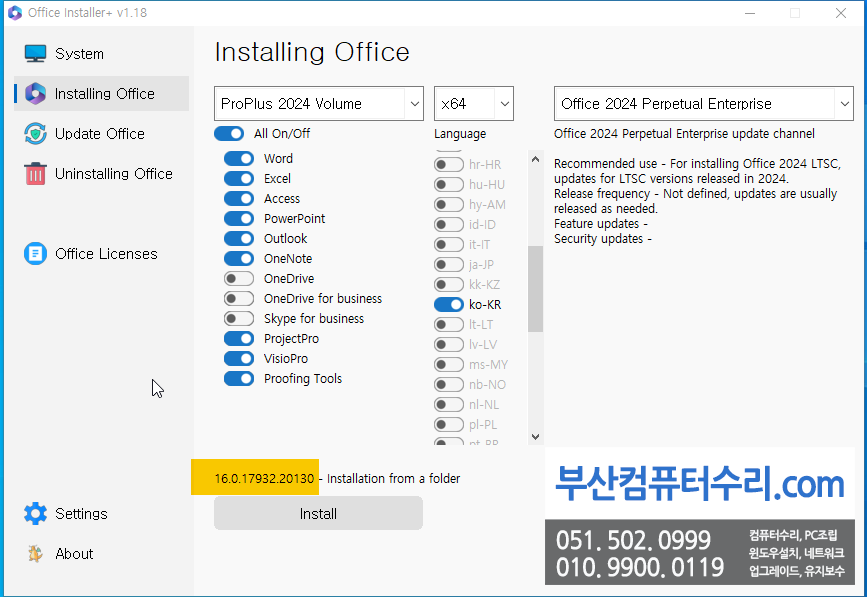The image size is (867, 597).
Task: Open Uninstalling Office section
Action: 101,174
